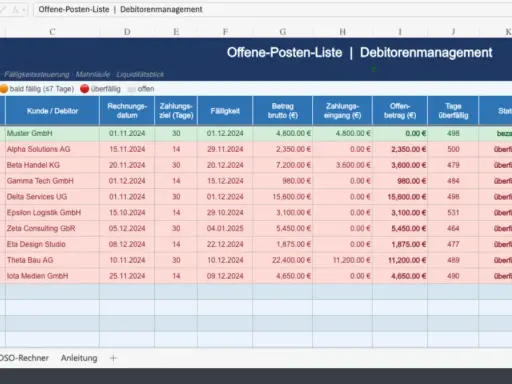512x384 pixels.
Task: Click the red überfällig legend dot
Action: (85, 89)
